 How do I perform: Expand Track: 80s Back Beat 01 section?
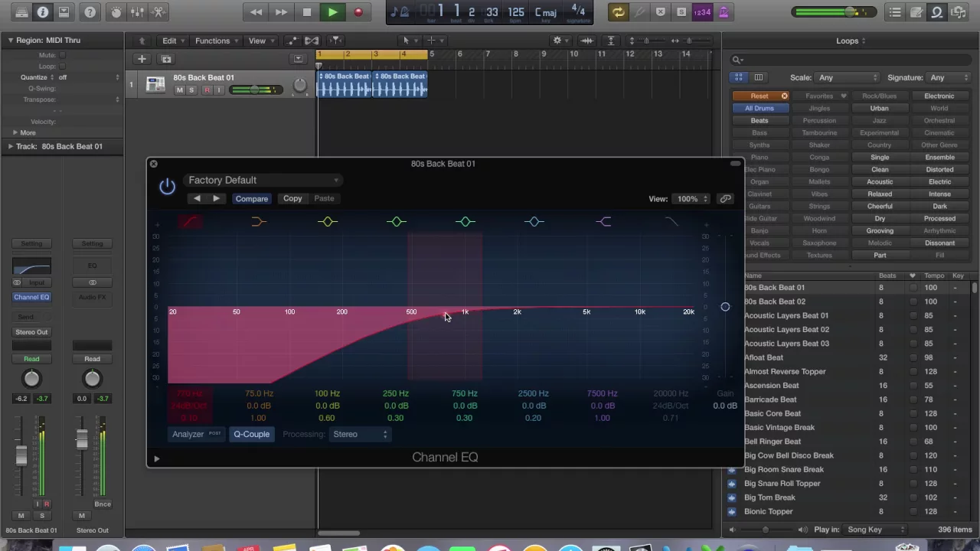pos(11,146)
